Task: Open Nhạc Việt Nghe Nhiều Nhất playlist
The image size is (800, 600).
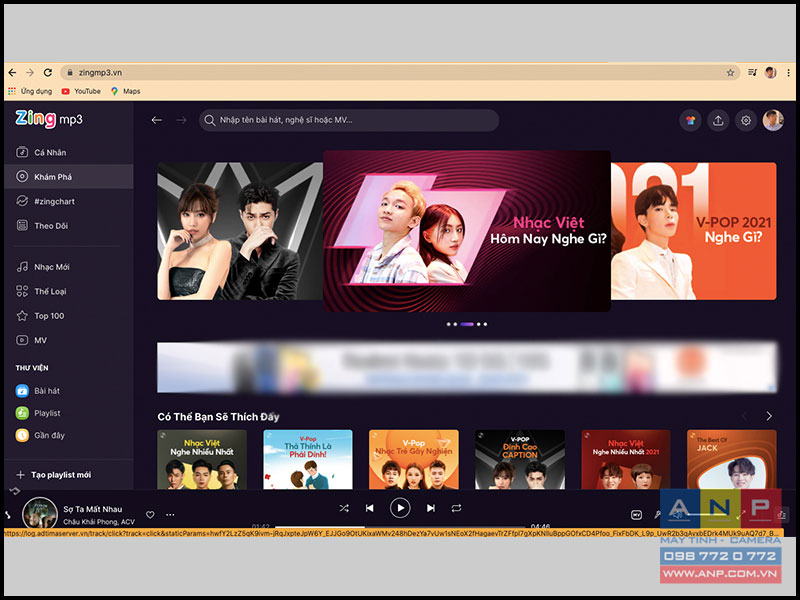Action: [202, 459]
